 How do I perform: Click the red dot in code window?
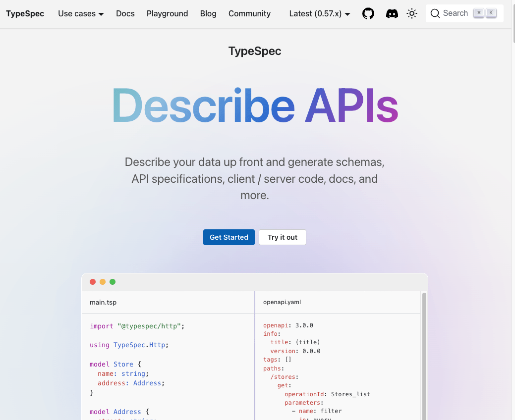click(93, 282)
